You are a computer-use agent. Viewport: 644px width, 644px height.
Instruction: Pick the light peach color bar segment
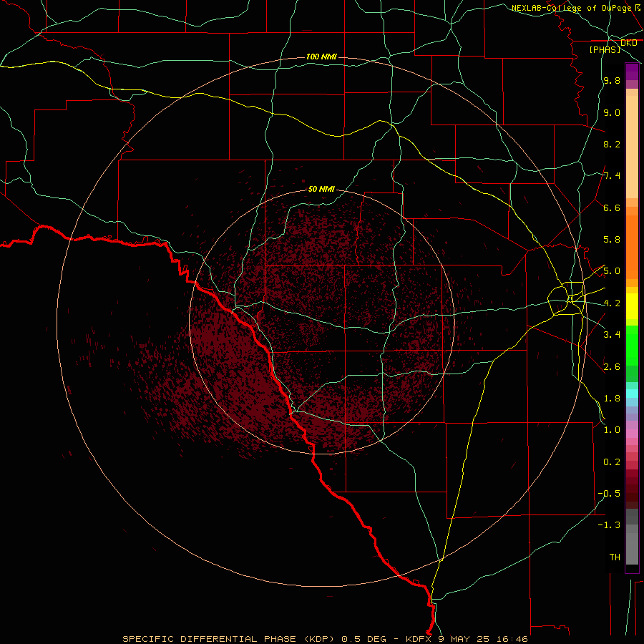click(632, 147)
